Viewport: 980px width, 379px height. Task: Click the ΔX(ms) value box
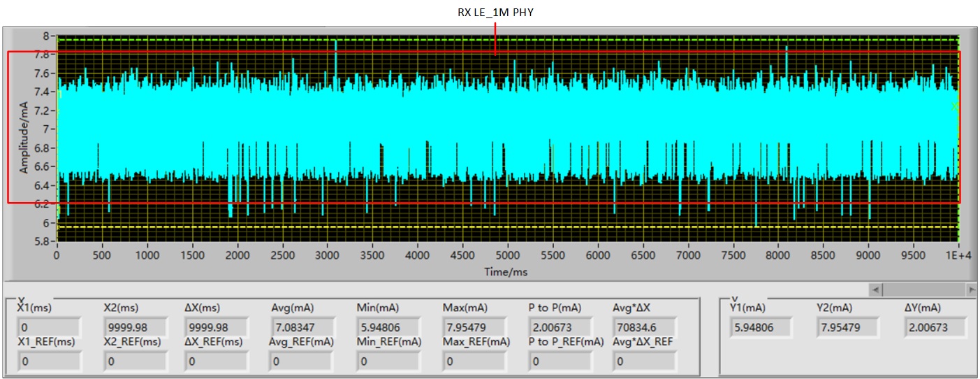[x=217, y=327]
